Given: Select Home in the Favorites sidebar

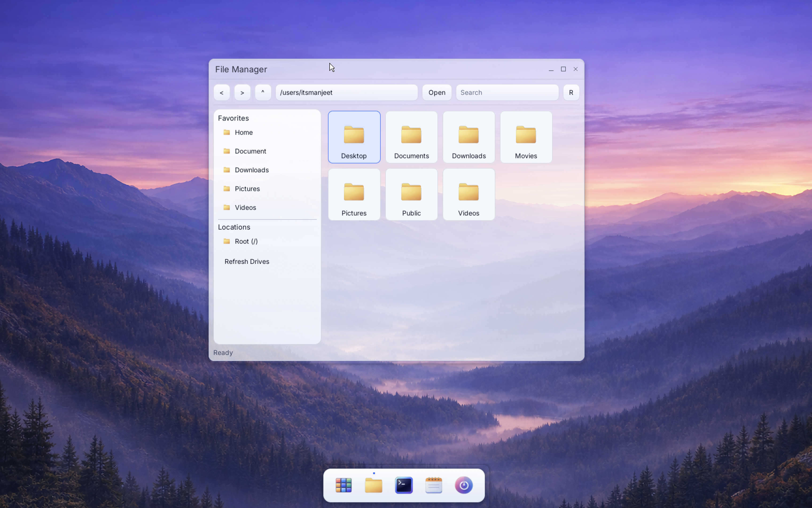Looking at the screenshot, I should (x=243, y=132).
